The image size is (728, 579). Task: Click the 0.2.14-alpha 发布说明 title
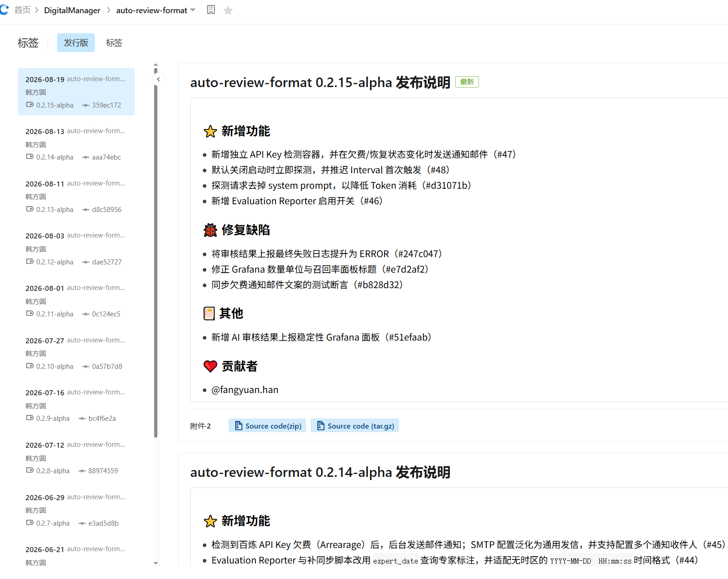tap(320, 472)
